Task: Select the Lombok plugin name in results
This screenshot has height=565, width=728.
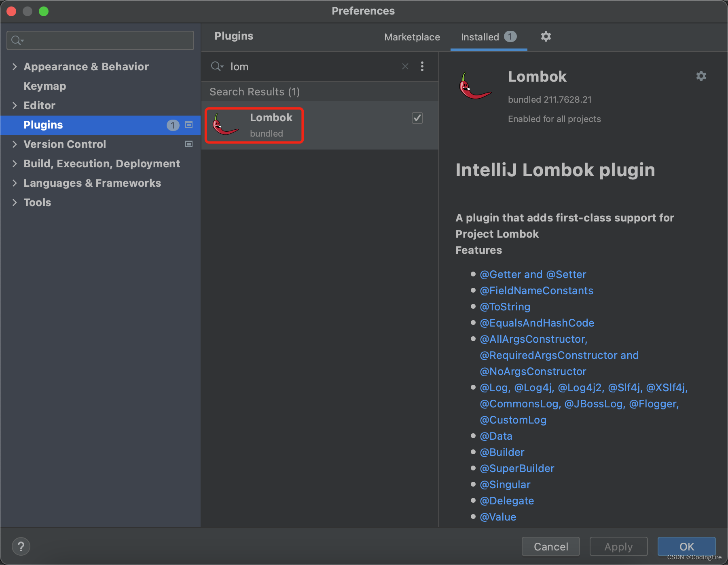Action: tap(271, 118)
